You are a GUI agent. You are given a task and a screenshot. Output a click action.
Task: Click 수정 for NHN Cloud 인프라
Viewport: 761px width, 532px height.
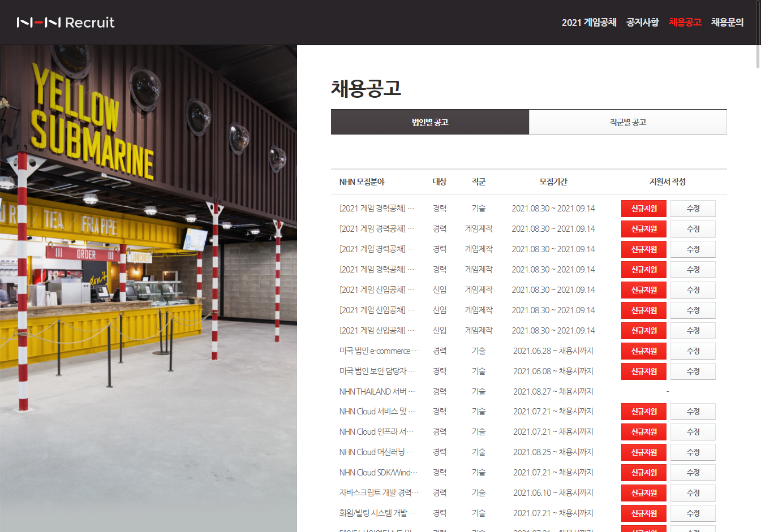tap(693, 432)
